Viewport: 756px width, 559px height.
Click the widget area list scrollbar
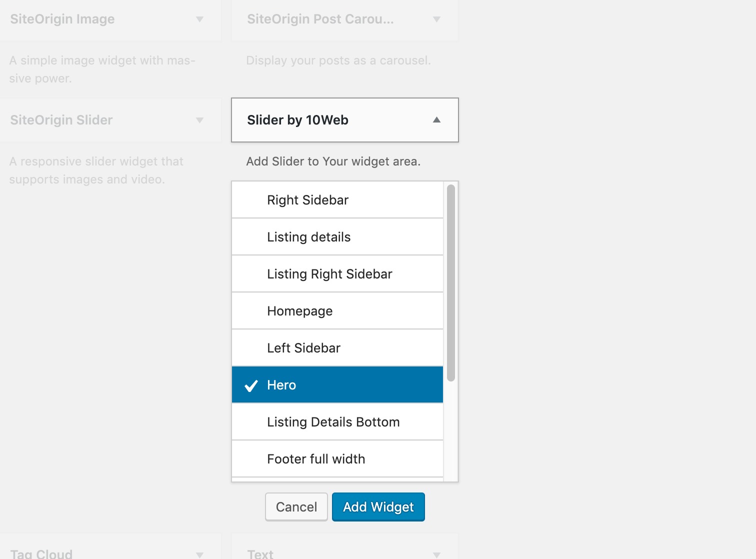(451, 283)
